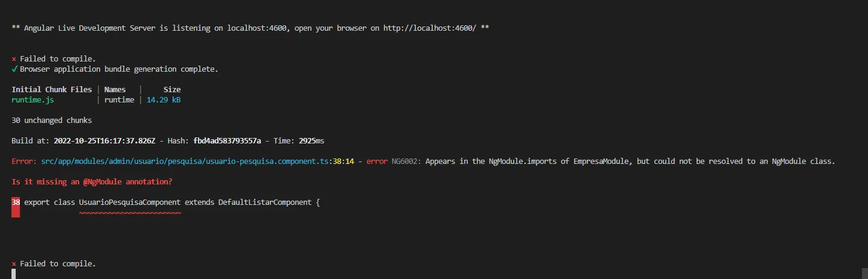Click the 'Names' column header
The height and width of the screenshot is (279, 868).
click(x=115, y=90)
